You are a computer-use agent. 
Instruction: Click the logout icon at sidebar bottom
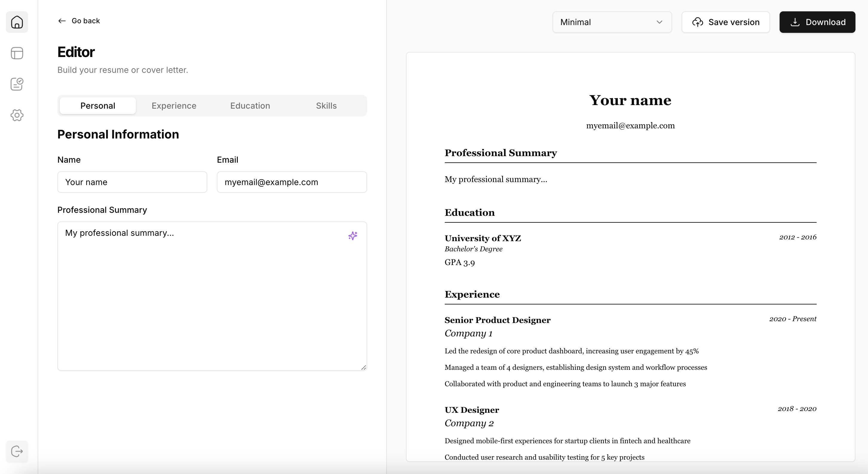point(17,451)
